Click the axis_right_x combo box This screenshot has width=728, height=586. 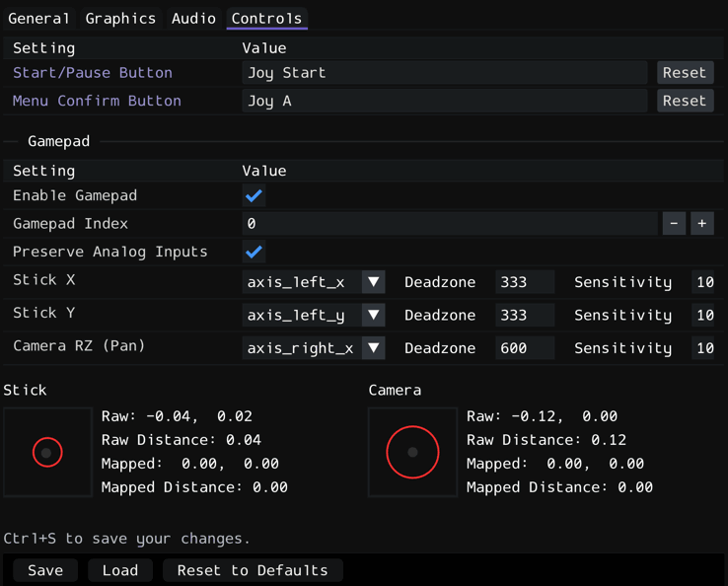pyautogui.click(x=314, y=348)
